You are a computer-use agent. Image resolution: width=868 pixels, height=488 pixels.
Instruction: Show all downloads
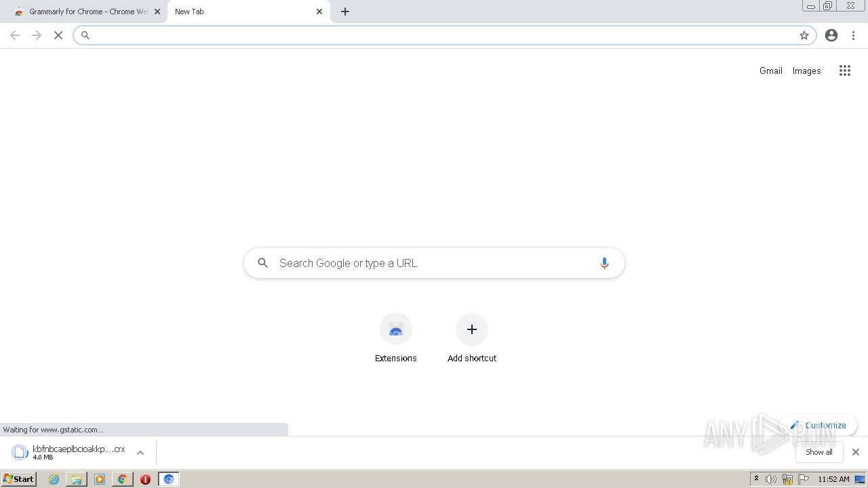(819, 452)
